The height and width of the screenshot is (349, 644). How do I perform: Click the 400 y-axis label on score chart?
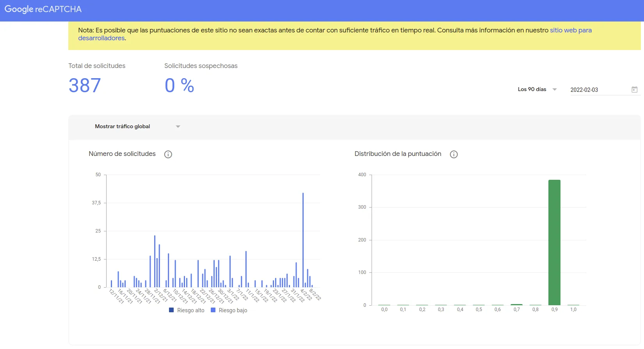tap(362, 175)
